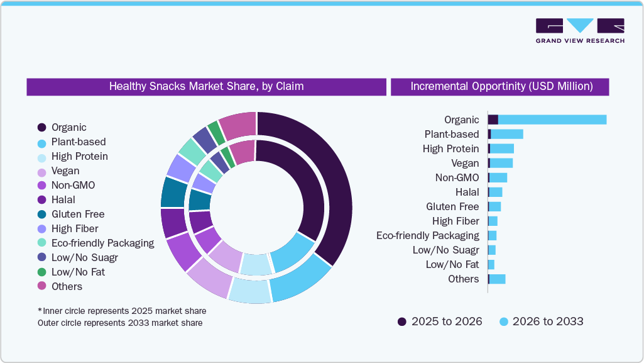The height and width of the screenshot is (363, 644).
Task: Click the Grand View Research logo
Action: click(580, 30)
